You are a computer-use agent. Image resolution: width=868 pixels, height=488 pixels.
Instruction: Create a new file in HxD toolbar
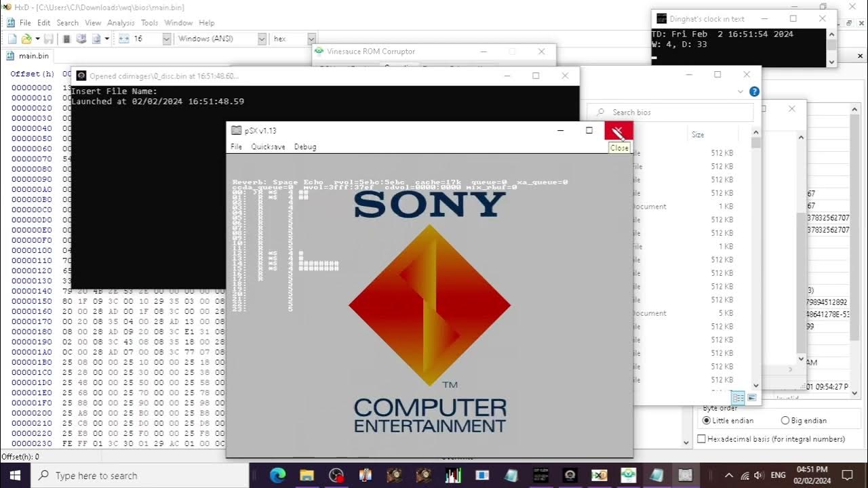(11, 39)
